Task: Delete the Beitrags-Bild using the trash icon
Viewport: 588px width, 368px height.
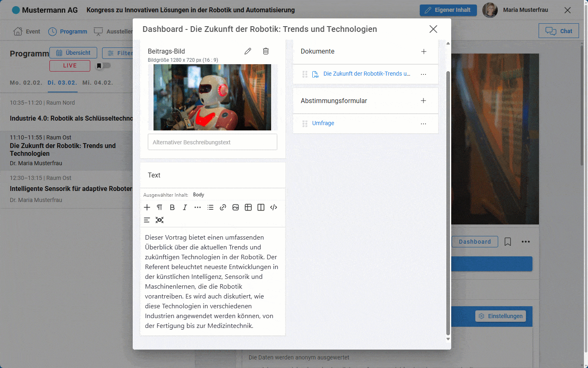Action: tap(266, 51)
